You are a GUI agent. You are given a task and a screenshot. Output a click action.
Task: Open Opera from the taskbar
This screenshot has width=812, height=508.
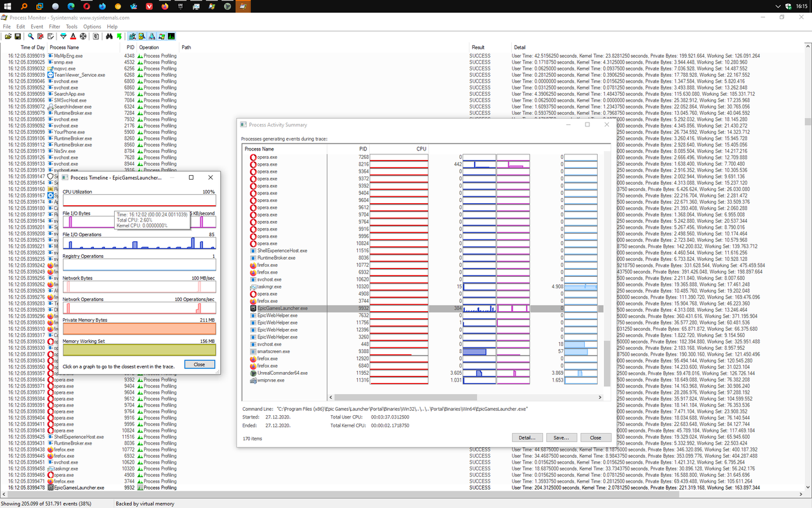coord(87,6)
